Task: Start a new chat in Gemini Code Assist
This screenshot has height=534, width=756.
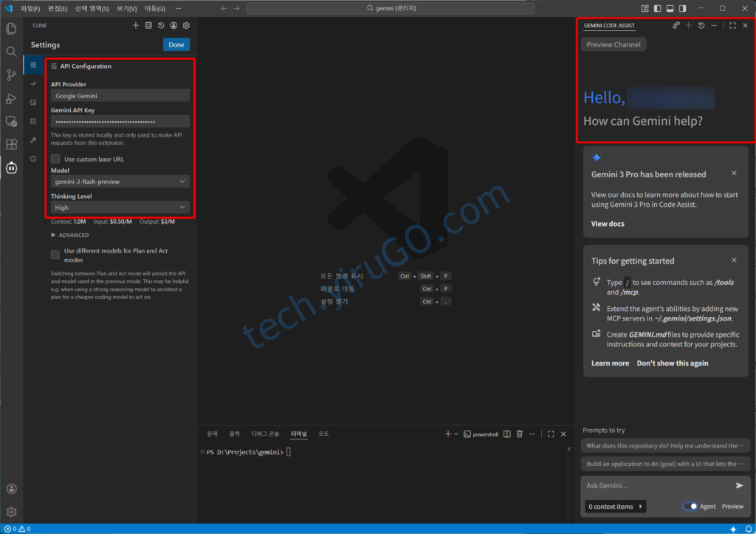Action: click(x=689, y=26)
